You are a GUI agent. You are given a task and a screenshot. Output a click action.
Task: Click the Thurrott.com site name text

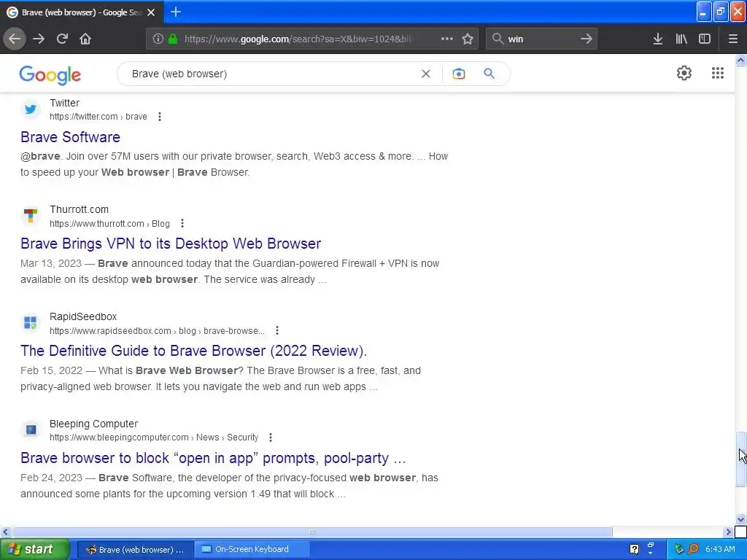(79, 209)
